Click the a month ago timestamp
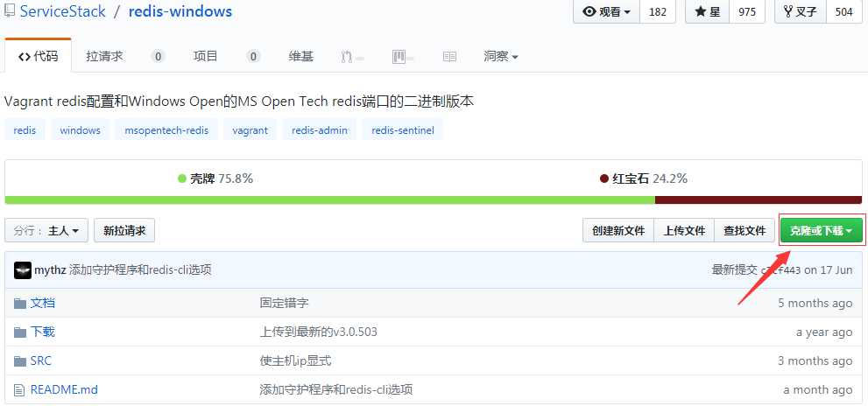 817,390
